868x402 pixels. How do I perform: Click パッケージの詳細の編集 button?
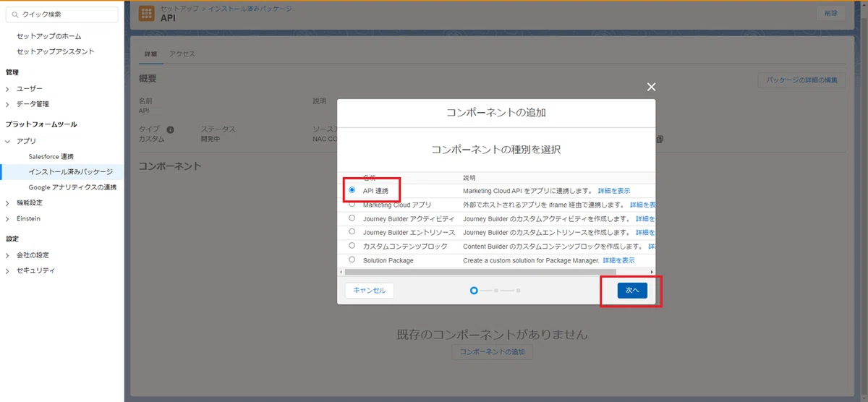tap(801, 80)
